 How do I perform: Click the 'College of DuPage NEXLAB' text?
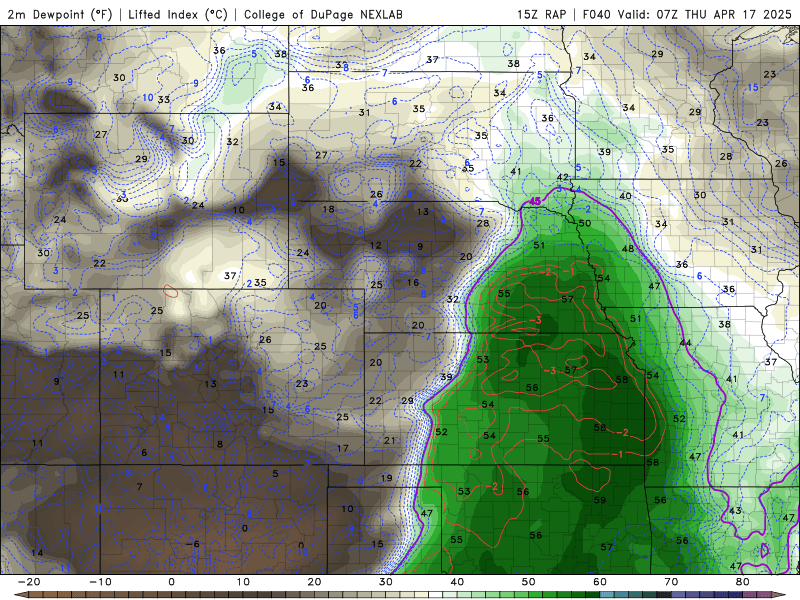point(323,14)
